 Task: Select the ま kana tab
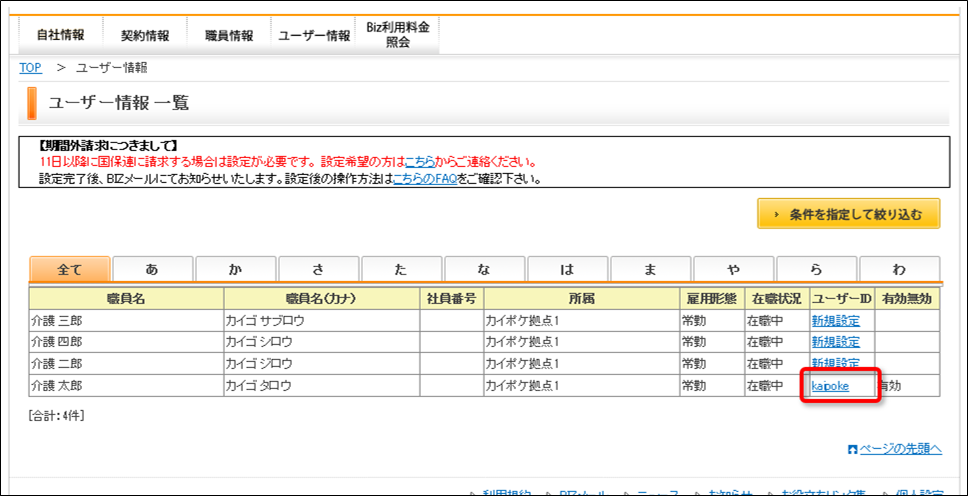[x=651, y=270]
